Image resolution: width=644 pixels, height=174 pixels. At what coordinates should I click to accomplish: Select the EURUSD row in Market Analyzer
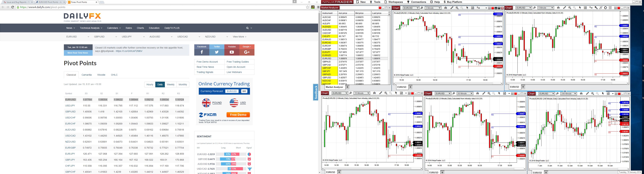click(x=354, y=59)
